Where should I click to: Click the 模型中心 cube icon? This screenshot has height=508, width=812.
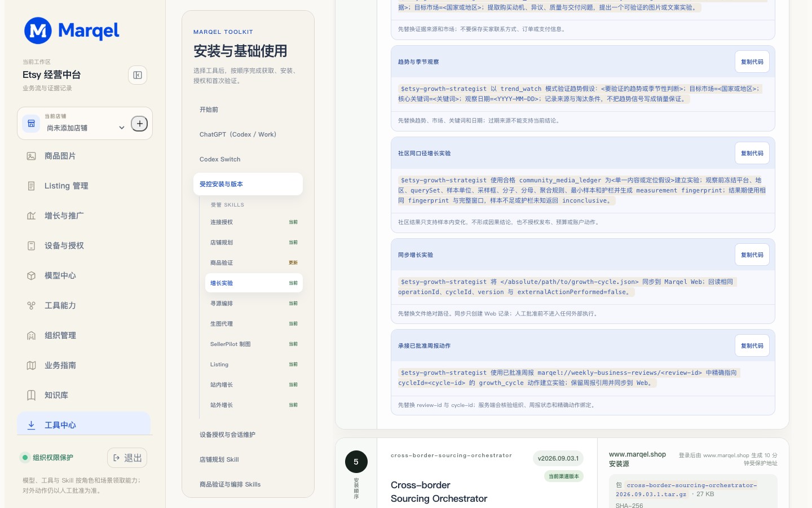pos(32,275)
